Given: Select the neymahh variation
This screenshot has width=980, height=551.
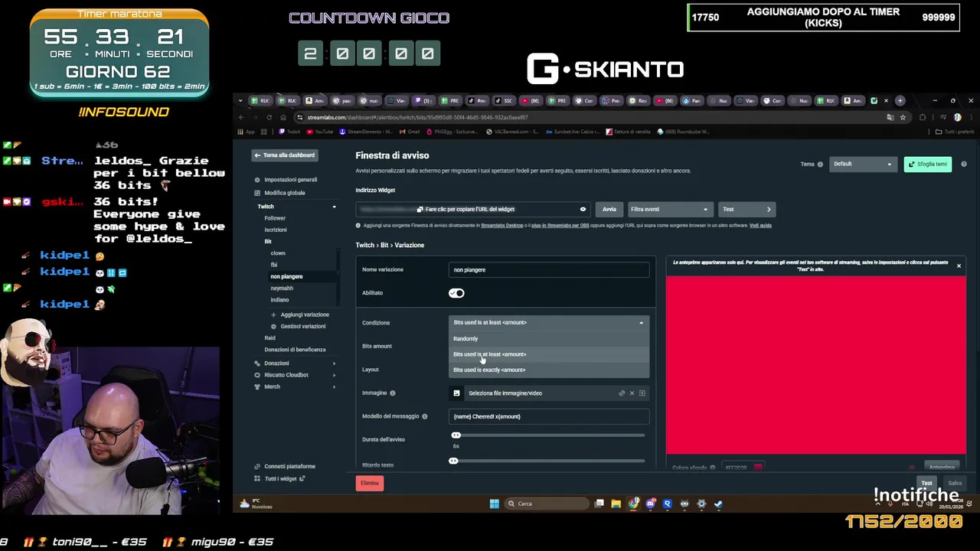Looking at the screenshot, I should [x=282, y=289].
